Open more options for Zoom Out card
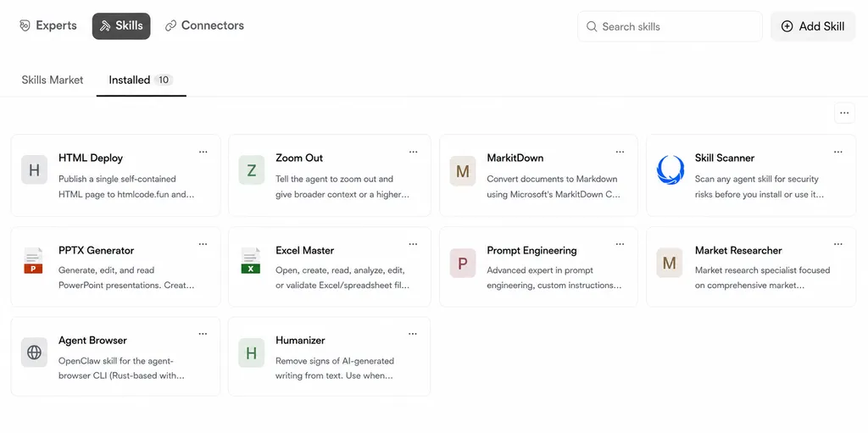Image resolution: width=868 pixels, height=433 pixels. [x=414, y=152]
